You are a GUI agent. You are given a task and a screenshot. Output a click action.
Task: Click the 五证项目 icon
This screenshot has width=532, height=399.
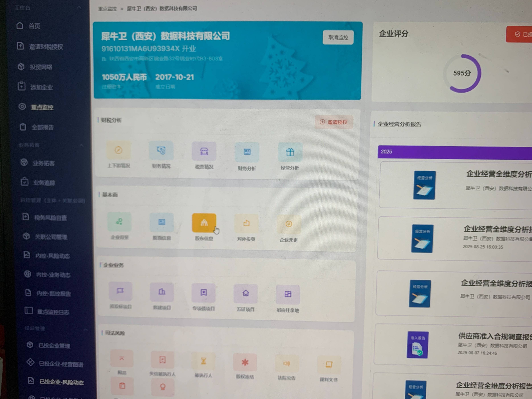[246, 293]
